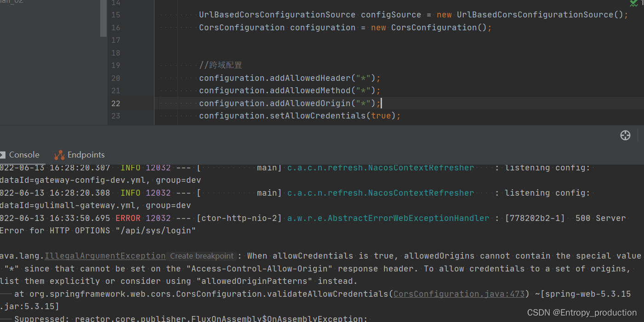Click line number 22 in gutter
The height and width of the screenshot is (322, 644).
(x=115, y=103)
